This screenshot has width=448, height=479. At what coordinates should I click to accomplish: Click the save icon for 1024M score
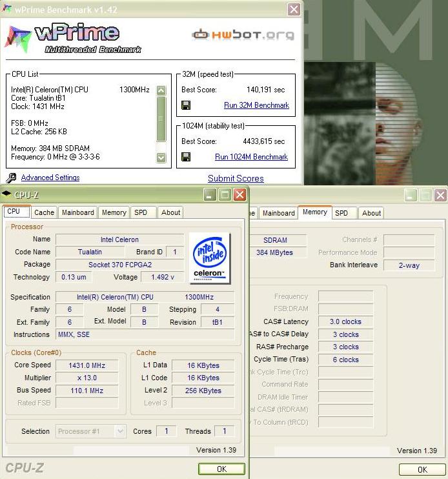(x=186, y=157)
